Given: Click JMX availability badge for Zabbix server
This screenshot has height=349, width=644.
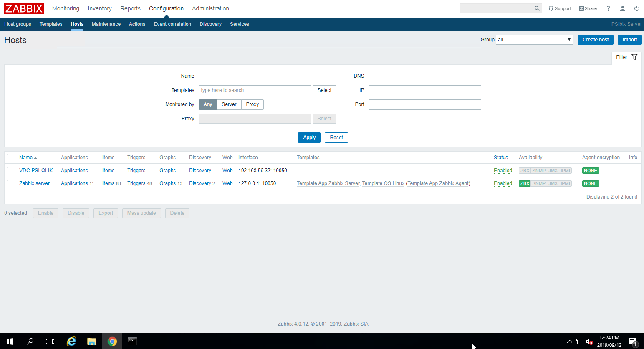Looking at the screenshot, I should [553, 183].
